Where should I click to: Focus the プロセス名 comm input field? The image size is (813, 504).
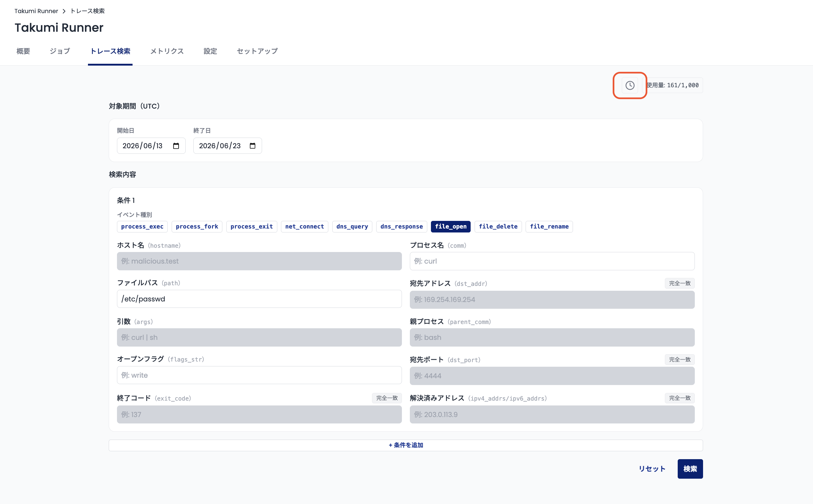point(552,261)
